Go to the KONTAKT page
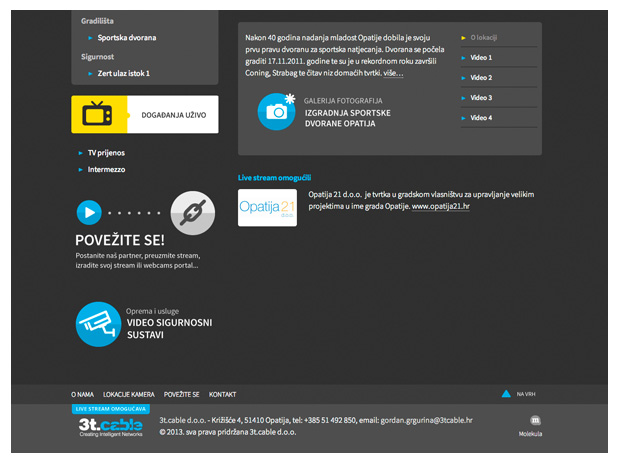 (x=222, y=394)
